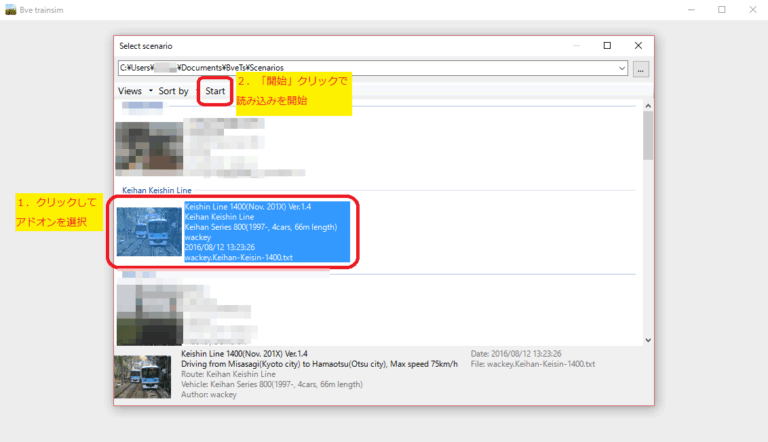Click the scroll up arrow in list
Viewport: 768px width, 442px height.
pyautogui.click(x=647, y=104)
